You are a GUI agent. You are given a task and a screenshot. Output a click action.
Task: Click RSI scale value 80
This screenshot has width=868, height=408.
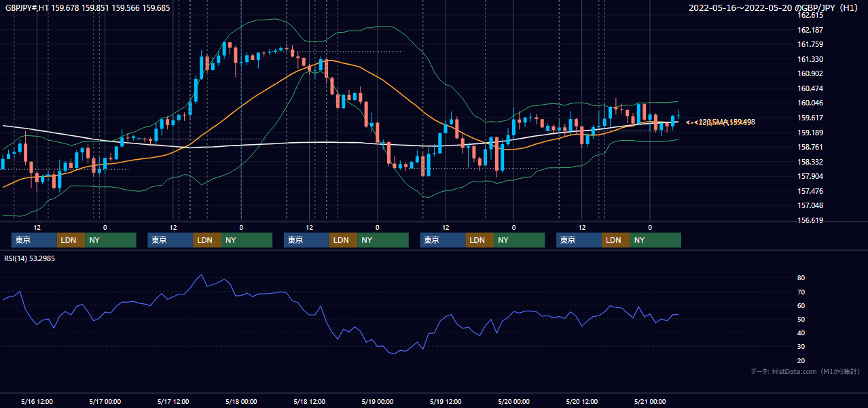801,278
